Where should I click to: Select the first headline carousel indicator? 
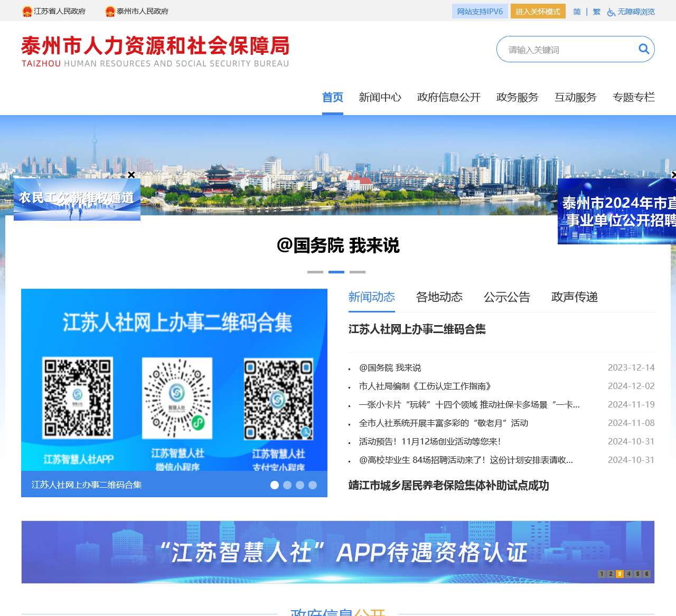pos(315,272)
